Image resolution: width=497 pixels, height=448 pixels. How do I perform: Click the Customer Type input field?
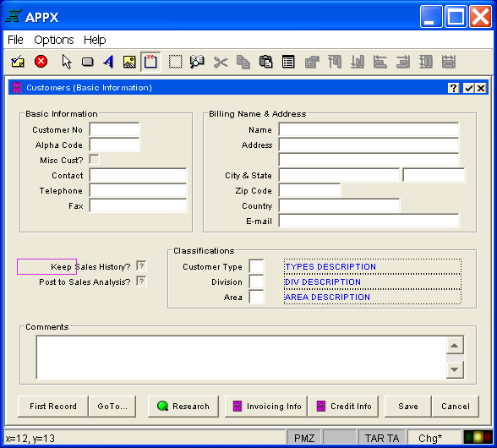click(x=256, y=266)
